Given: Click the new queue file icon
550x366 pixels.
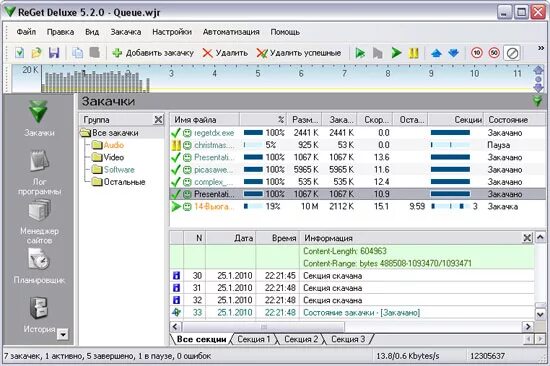Looking at the screenshot, I should [19, 53].
